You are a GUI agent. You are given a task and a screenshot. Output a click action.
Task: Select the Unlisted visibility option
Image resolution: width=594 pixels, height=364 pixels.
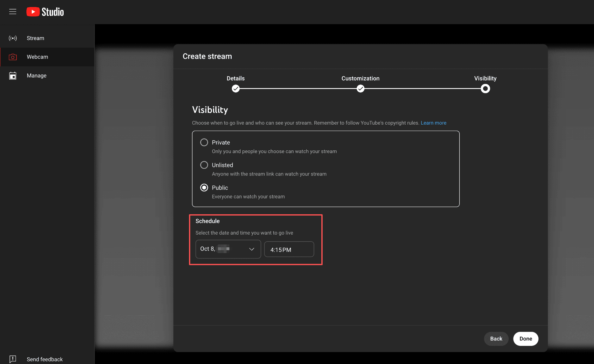(x=204, y=165)
